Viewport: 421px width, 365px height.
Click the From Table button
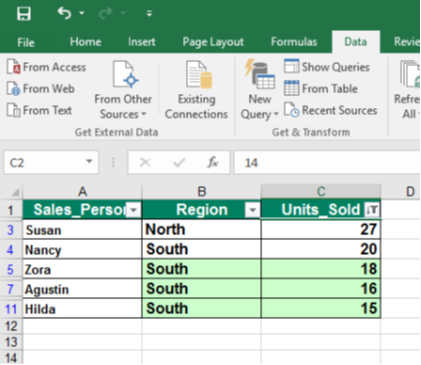click(321, 89)
